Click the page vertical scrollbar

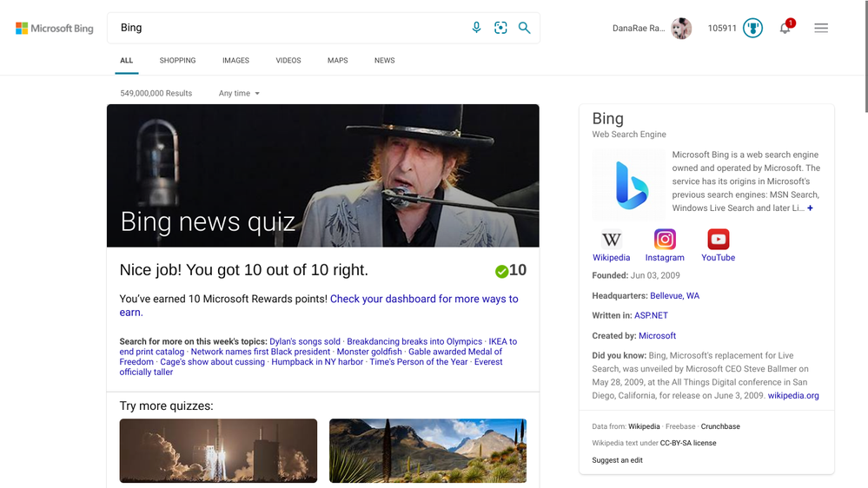865,56
